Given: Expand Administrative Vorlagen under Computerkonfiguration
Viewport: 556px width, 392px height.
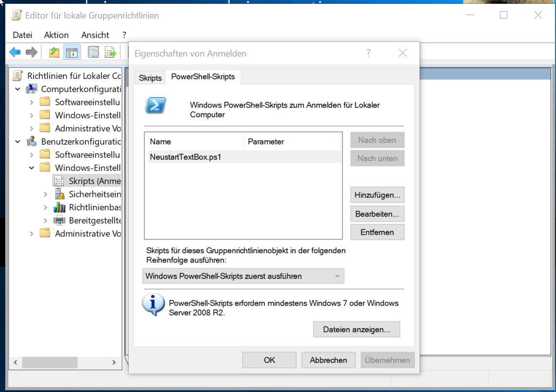Looking at the screenshot, I should (x=32, y=128).
